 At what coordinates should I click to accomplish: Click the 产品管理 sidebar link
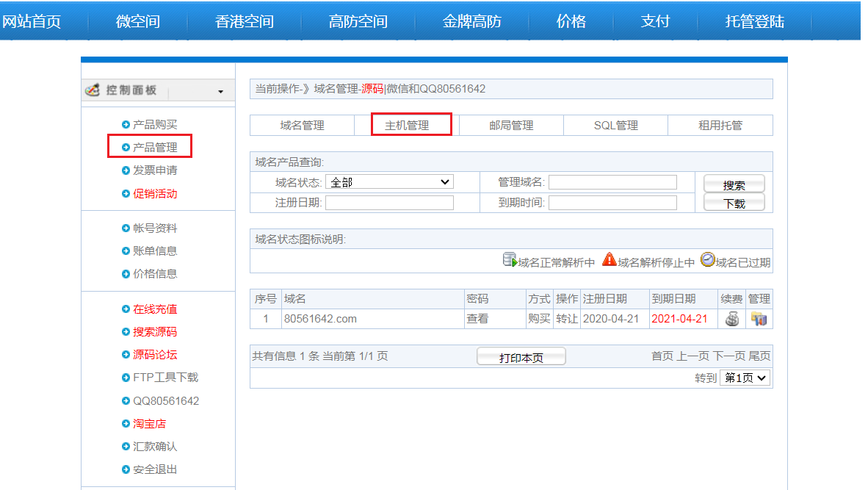tap(155, 147)
